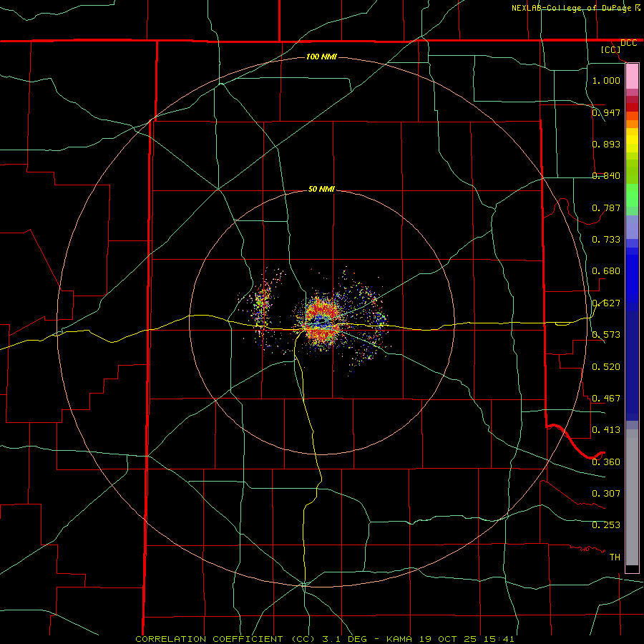Select the 0.893 legend value
The width and height of the screenshot is (644, 644).
[606, 144]
